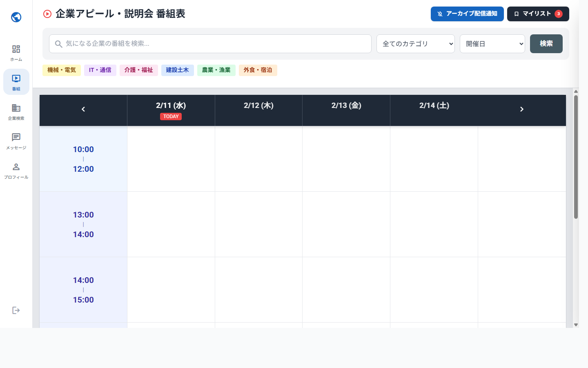Expand the 全てのカテゴリ dropdown

(415, 44)
